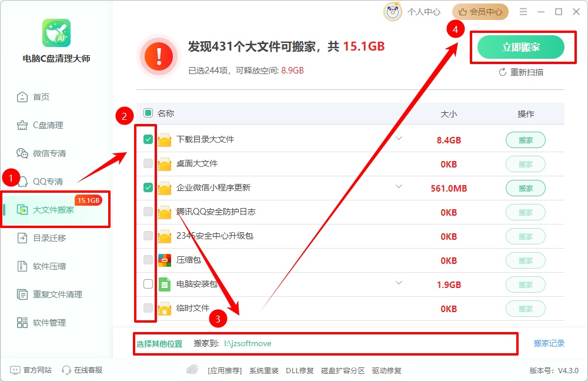The width and height of the screenshot is (588, 382).
Task: Click 磁盘扩容分区 in the footer
Action: [x=343, y=370]
